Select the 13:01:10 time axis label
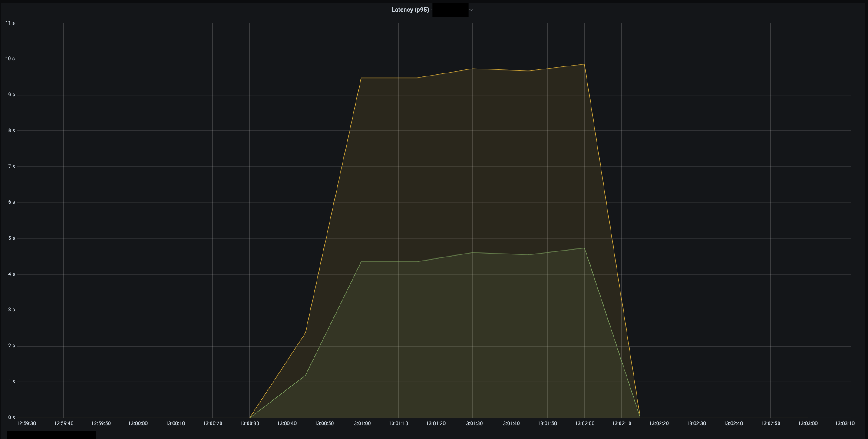Screen dimensions: 868x439 [x=399, y=423]
